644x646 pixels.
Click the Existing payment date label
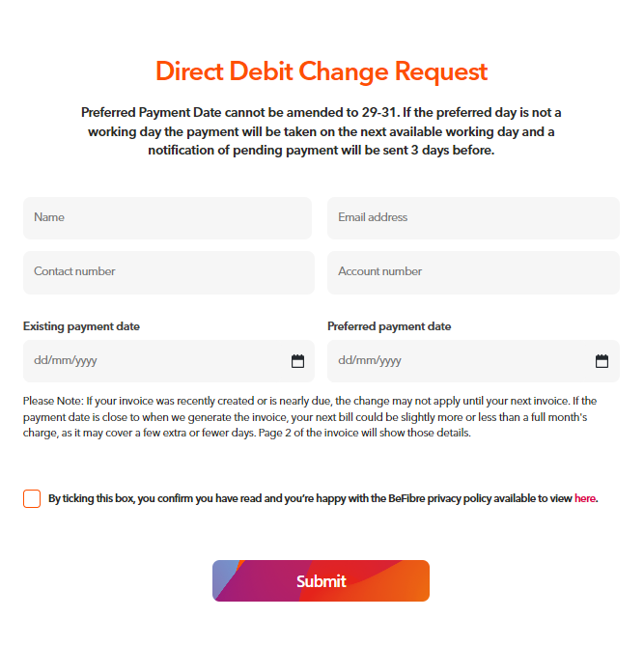click(x=81, y=326)
